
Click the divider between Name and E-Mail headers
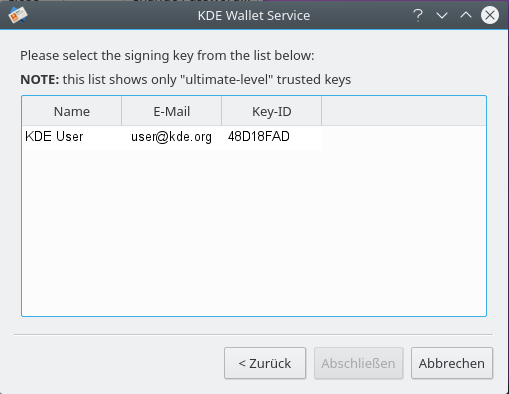(x=122, y=111)
